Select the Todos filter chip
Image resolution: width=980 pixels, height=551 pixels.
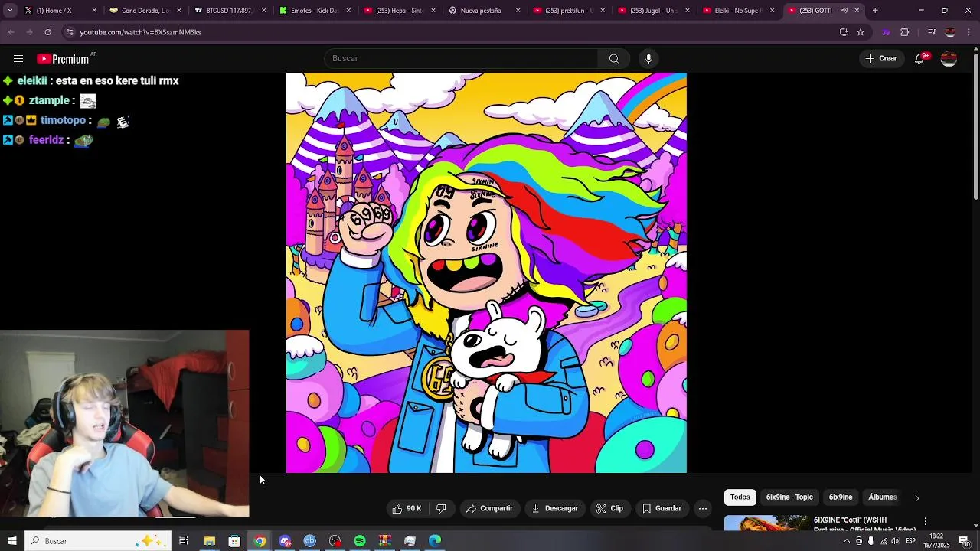740,497
